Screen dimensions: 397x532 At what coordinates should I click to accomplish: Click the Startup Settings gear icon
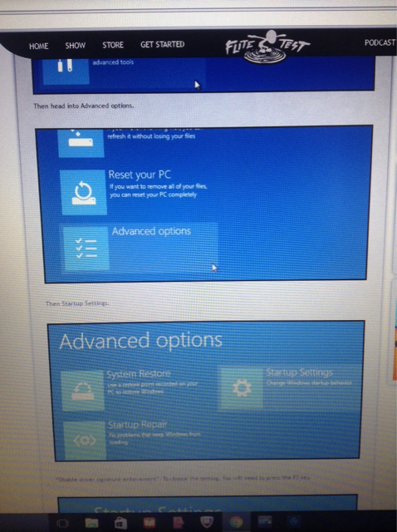pos(242,388)
